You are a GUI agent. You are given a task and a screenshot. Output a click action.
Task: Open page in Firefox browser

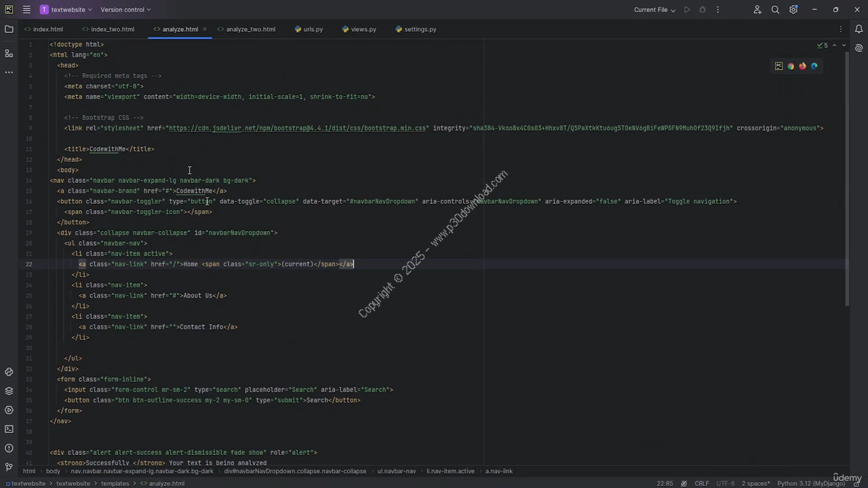[802, 66]
